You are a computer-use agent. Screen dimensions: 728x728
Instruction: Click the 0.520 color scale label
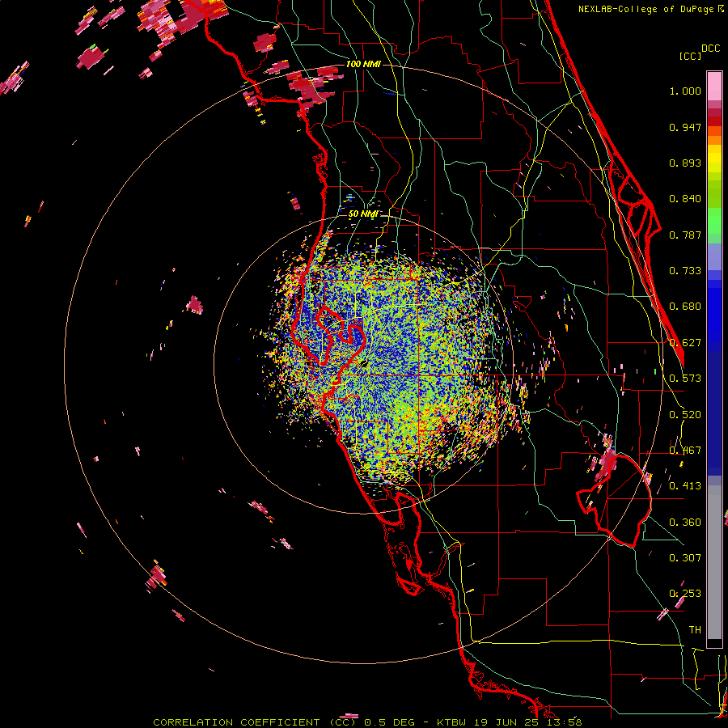click(x=685, y=415)
